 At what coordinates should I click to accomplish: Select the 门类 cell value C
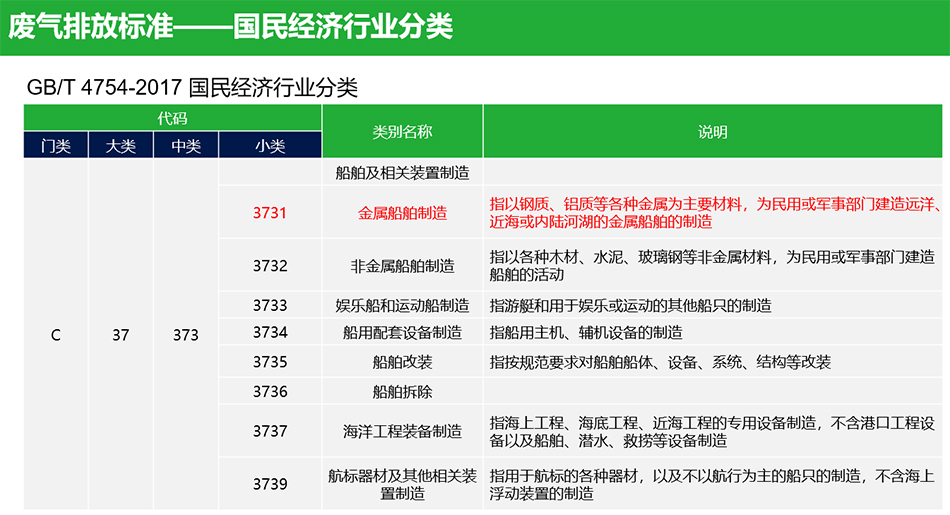click(56, 334)
